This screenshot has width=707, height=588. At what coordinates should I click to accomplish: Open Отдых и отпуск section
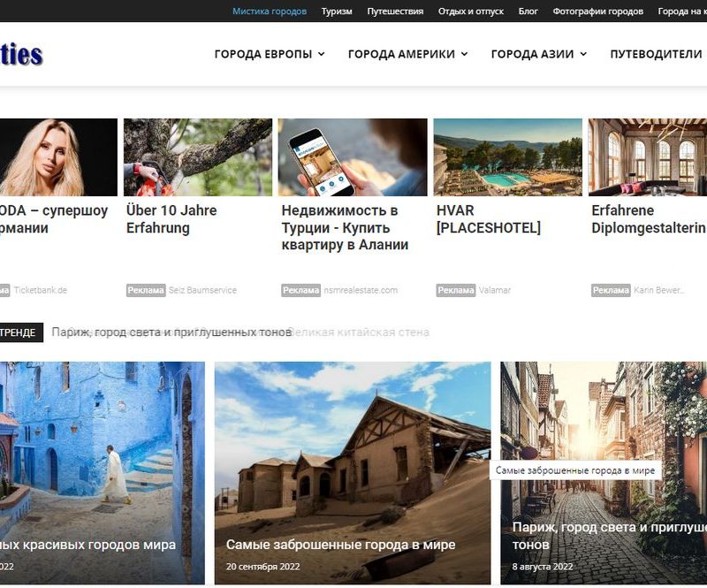pos(471,11)
